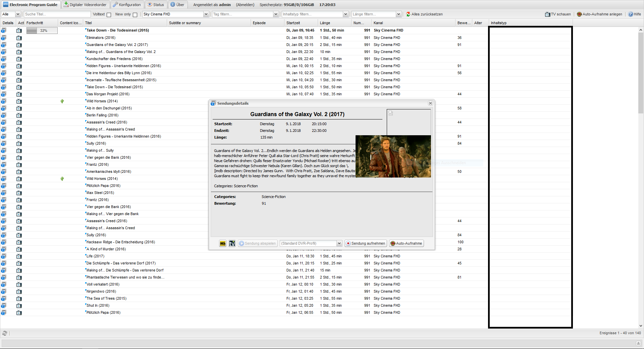Click details icon for Berlin Falling (2016)
The height and width of the screenshot is (349, 644).
pos(4,115)
